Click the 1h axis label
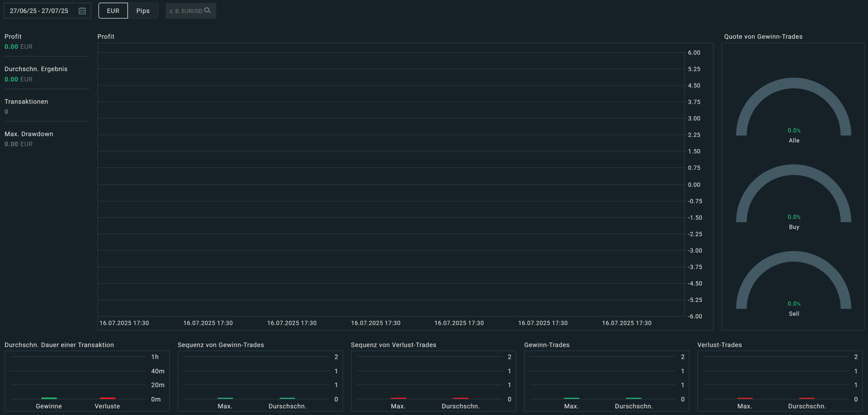The width and height of the screenshot is (868, 415). [155, 357]
